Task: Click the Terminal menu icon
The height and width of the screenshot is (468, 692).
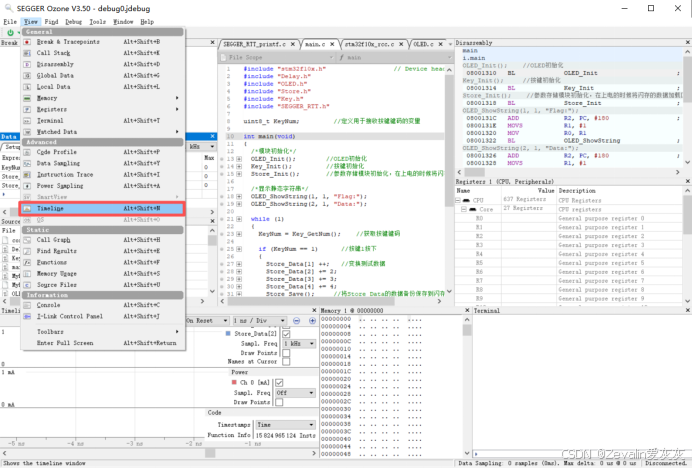Action: (x=27, y=121)
